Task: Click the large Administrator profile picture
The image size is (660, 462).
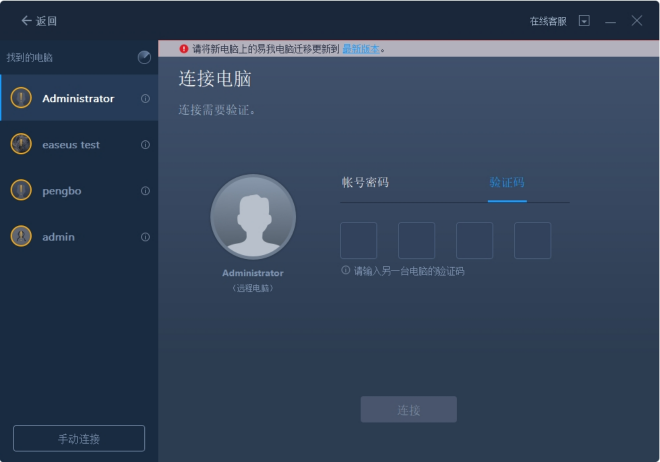Action: (253, 218)
